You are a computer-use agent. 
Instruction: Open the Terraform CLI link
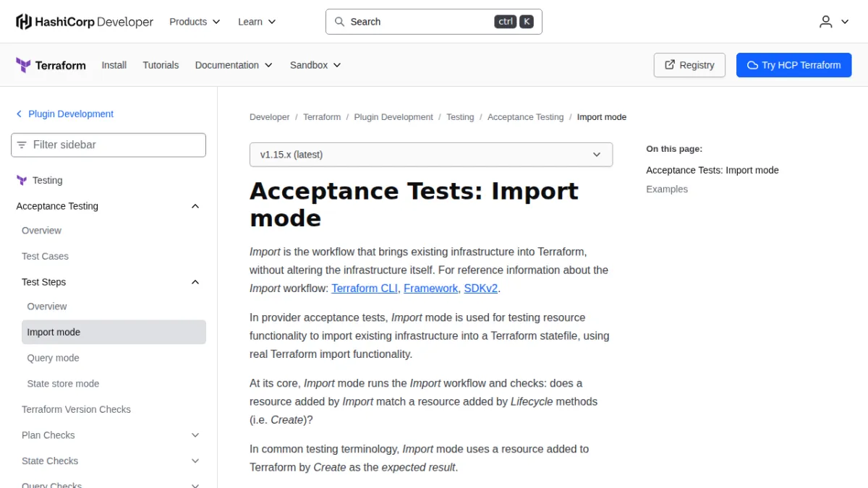pyautogui.click(x=365, y=288)
